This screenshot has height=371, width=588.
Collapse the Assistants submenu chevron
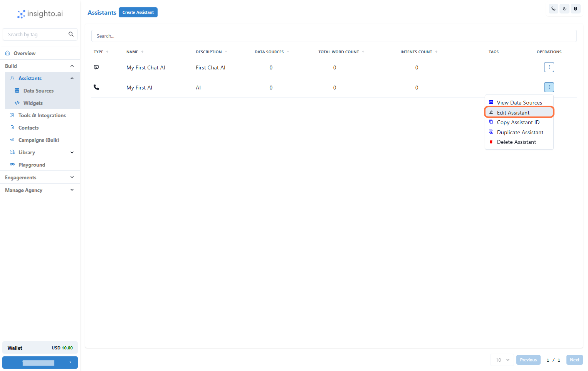click(x=72, y=78)
